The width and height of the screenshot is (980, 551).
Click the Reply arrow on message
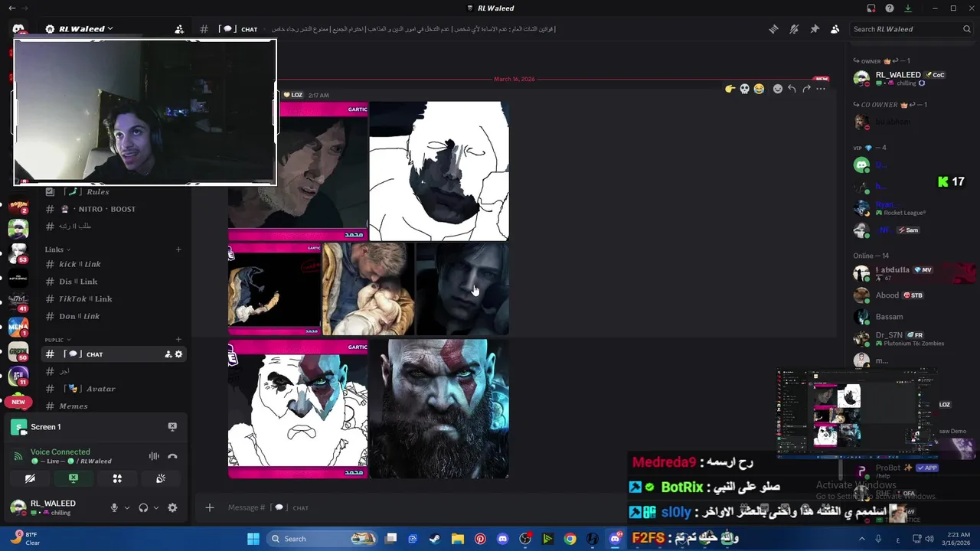click(x=792, y=89)
